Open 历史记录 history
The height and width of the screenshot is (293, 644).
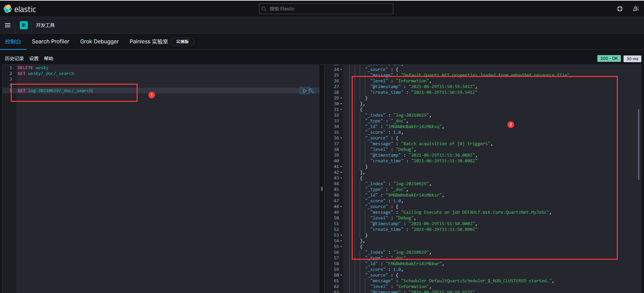14,58
